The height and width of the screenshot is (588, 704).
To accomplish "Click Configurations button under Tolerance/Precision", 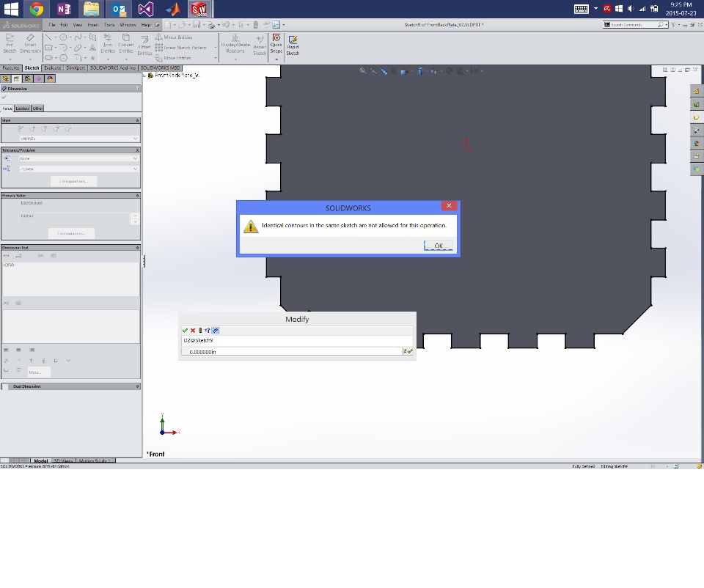I will click(73, 181).
